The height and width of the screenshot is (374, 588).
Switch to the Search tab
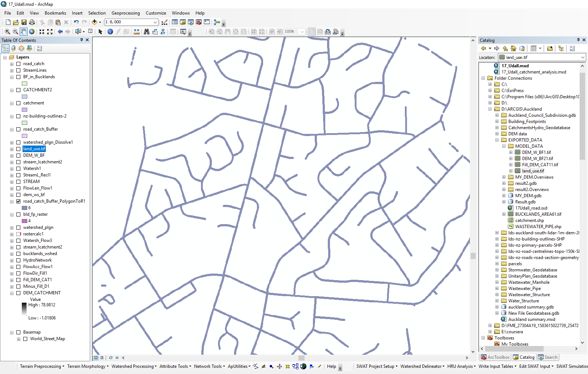548,357
